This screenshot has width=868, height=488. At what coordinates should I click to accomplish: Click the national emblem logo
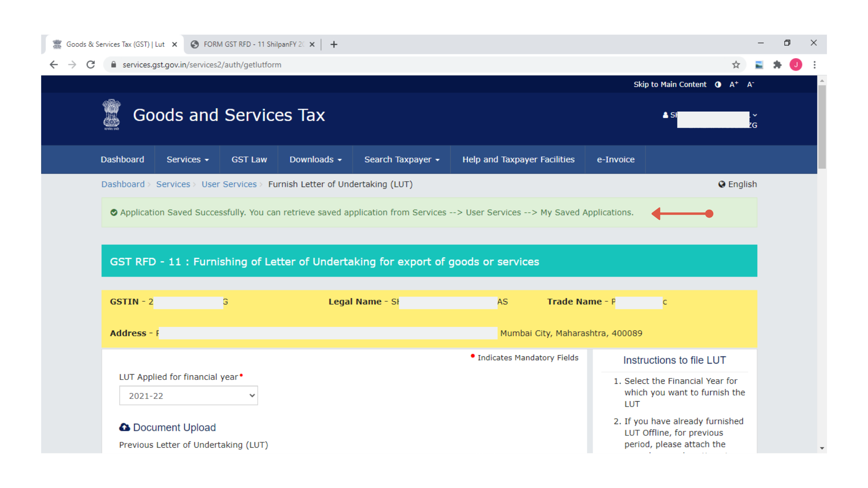pyautogui.click(x=112, y=115)
